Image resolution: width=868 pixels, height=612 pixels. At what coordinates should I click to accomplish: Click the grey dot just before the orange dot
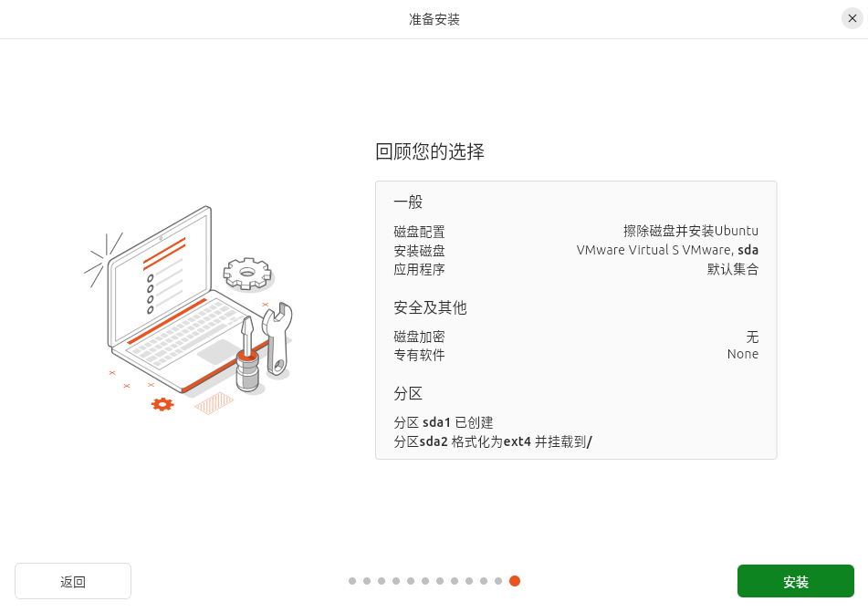(x=498, y=581)
